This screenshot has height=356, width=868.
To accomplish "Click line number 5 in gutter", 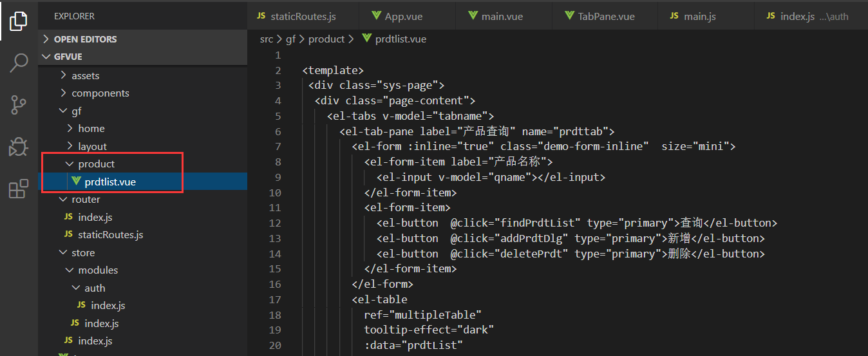I will click(x=278, y=116).
